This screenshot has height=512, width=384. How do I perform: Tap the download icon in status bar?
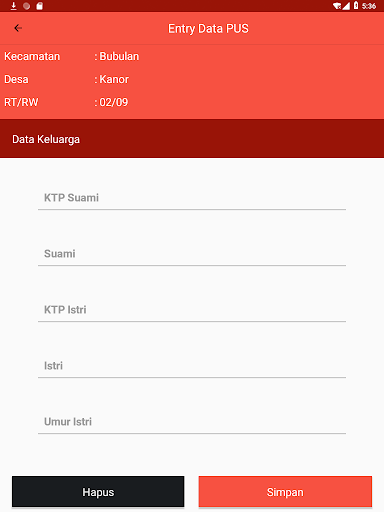[x=14, y=6]
